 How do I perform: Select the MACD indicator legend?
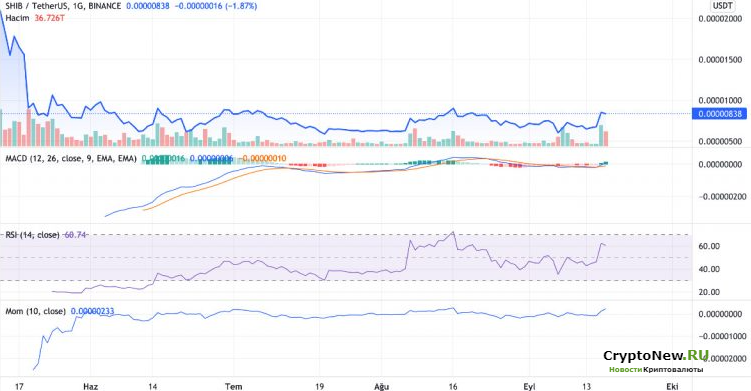[x=71, y=158]
